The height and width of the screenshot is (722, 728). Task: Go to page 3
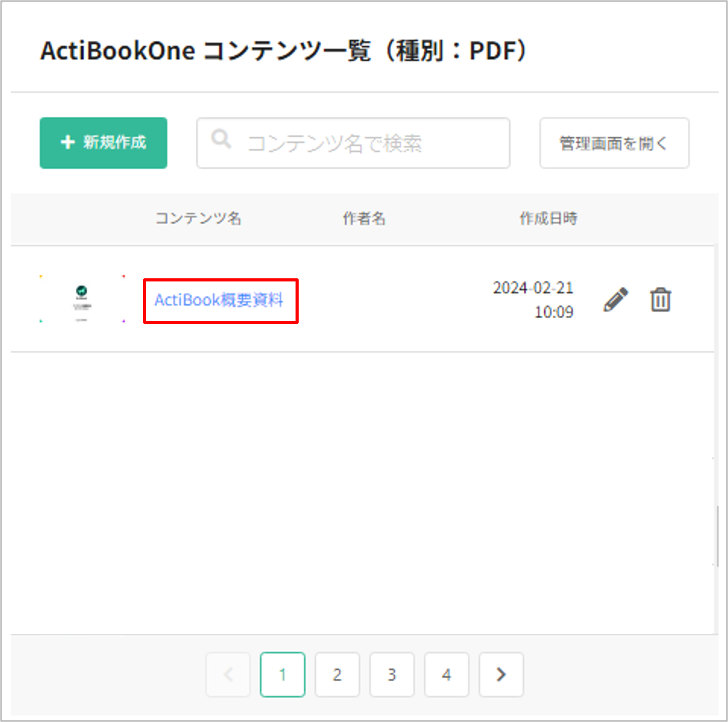pyautogui.click(x=392, y=674)
